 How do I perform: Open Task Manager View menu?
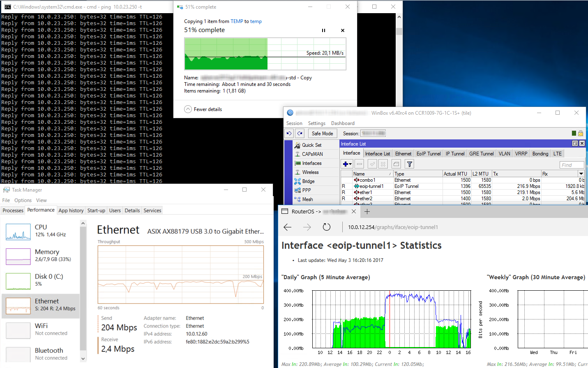42,200
